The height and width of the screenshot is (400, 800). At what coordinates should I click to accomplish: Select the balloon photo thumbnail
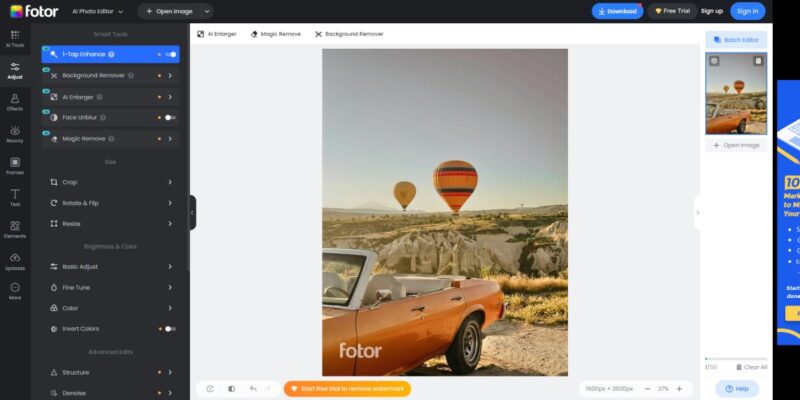pos(736,93)
